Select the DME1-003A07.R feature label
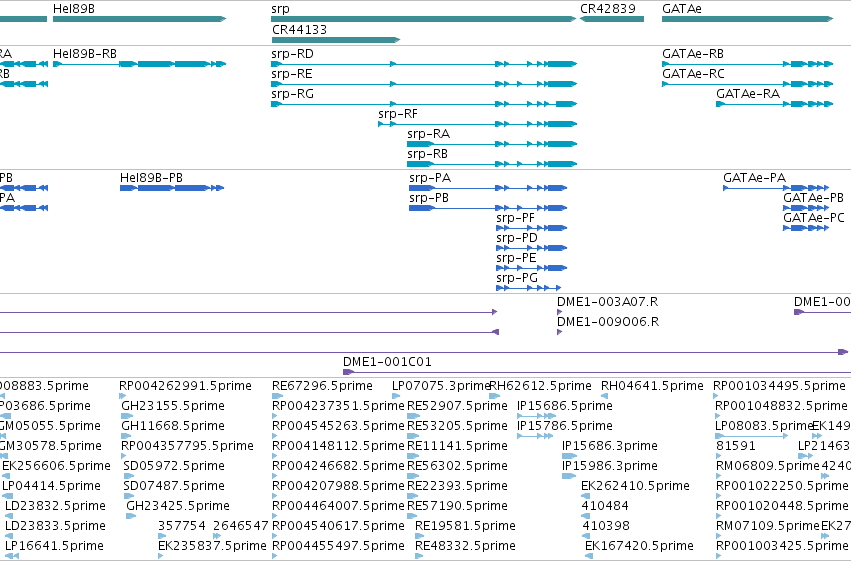Viewport: 851px width, 561px height. pyautogui.click(x=607, y=302)
